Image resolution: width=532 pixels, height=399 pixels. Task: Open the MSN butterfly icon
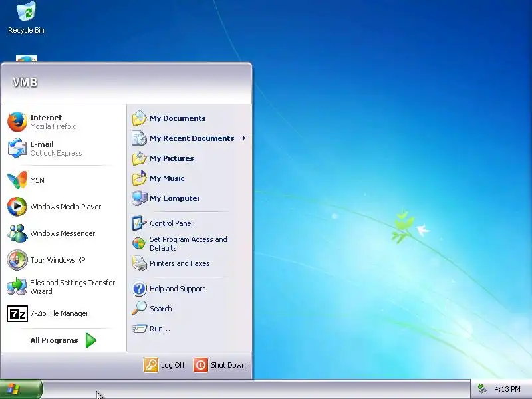pyautogui.click(x=17, y=180)
